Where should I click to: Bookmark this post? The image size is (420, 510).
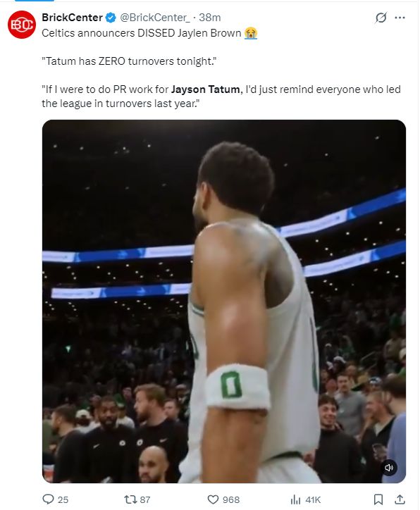(378, 499)
